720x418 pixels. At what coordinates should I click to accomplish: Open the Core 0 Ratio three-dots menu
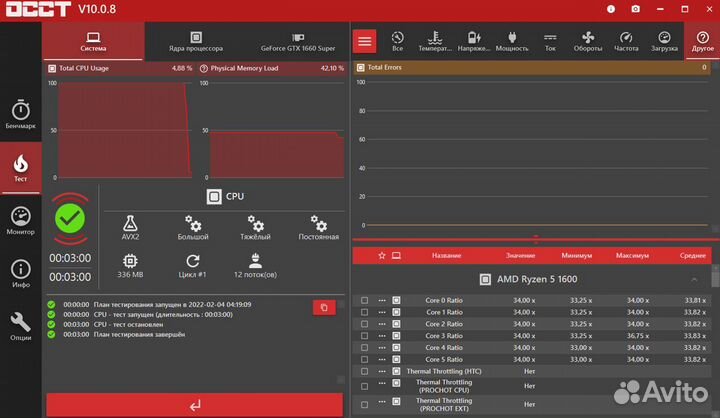tap(382, 300)
